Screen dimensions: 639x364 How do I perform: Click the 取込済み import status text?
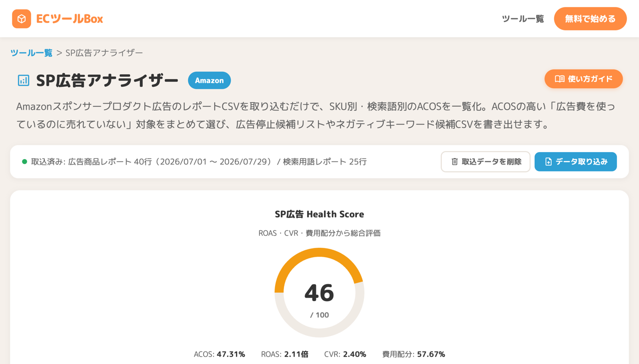[x=199, y=162]
